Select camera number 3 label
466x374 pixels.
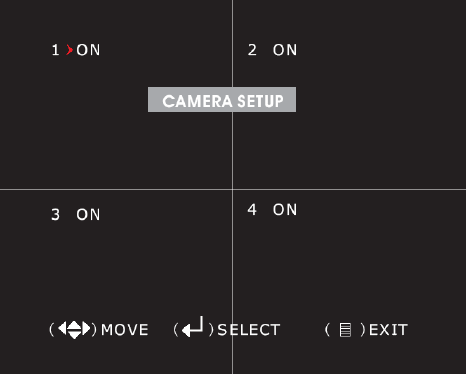click(55, 214)
